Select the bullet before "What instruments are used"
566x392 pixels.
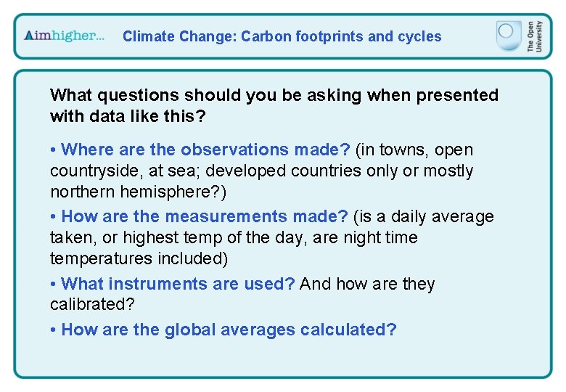coord(54,284)
